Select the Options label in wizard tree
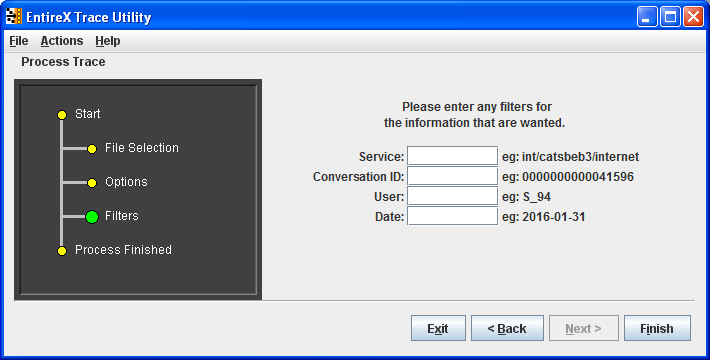 (x=126, y=182)
